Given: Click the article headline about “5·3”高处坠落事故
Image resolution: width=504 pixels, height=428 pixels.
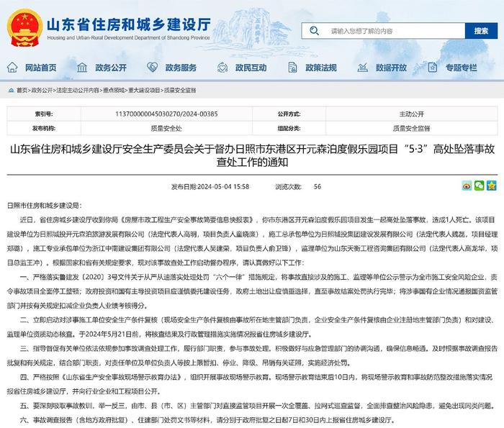Looking at the screenshot, I should pyautogui.click(x=252, y=155).
